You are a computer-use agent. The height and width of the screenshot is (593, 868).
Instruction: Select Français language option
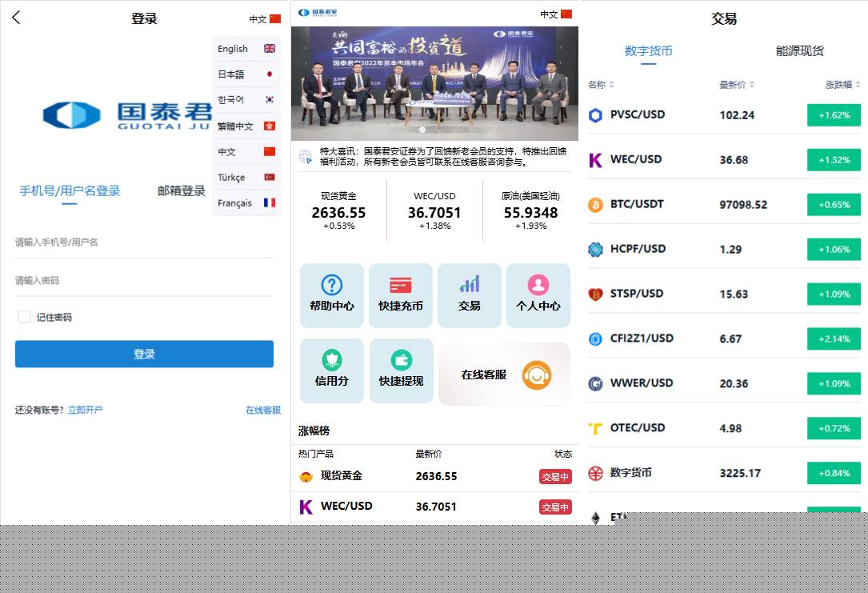(246, 202)
